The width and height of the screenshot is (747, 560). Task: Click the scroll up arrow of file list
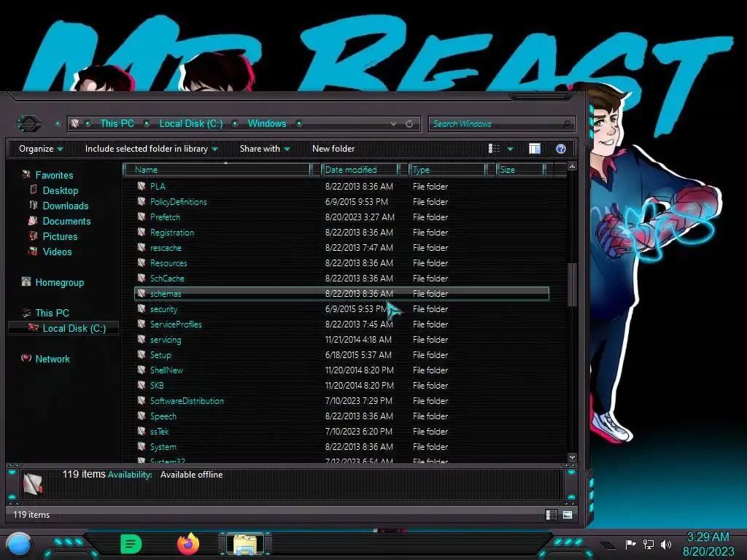(x=572, y=167)
